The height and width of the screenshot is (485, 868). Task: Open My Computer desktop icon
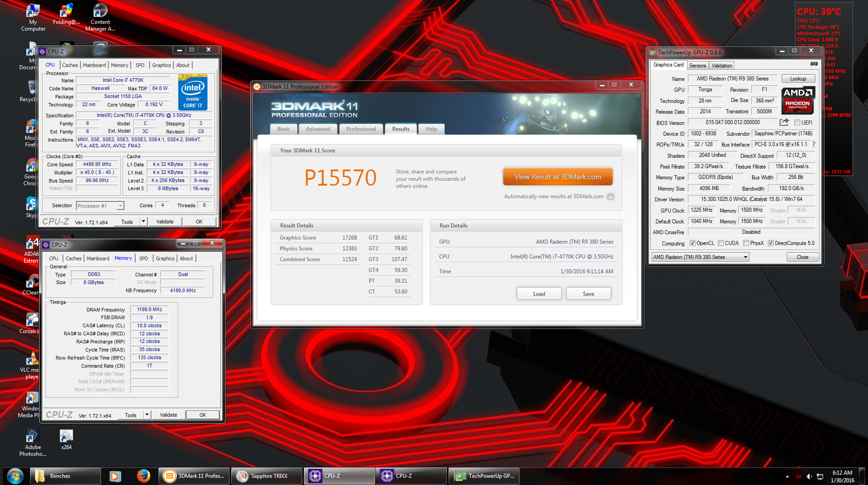(33, 17)
